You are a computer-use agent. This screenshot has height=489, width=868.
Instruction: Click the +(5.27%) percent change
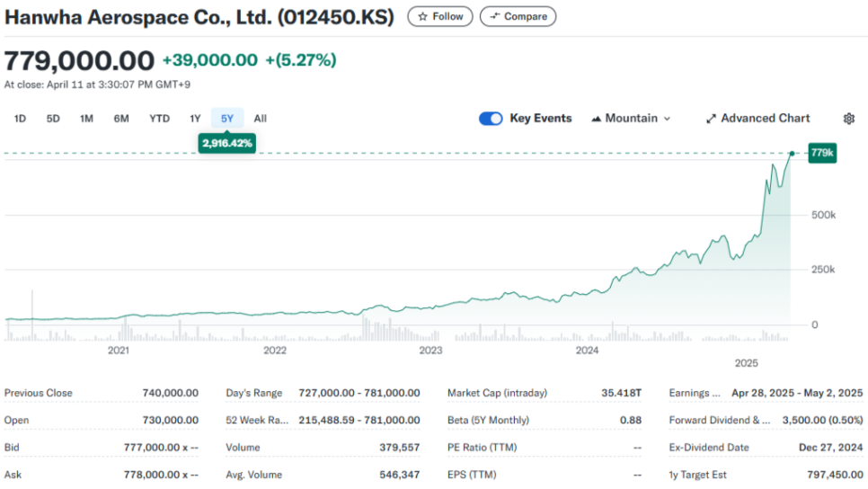(301, 60)
